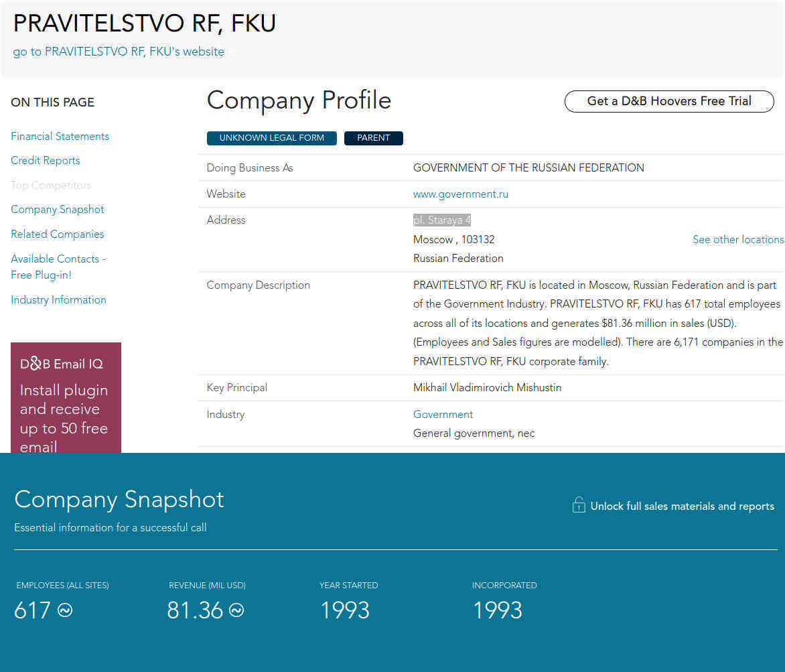Click See other locations link

click(x=738, y=240)
